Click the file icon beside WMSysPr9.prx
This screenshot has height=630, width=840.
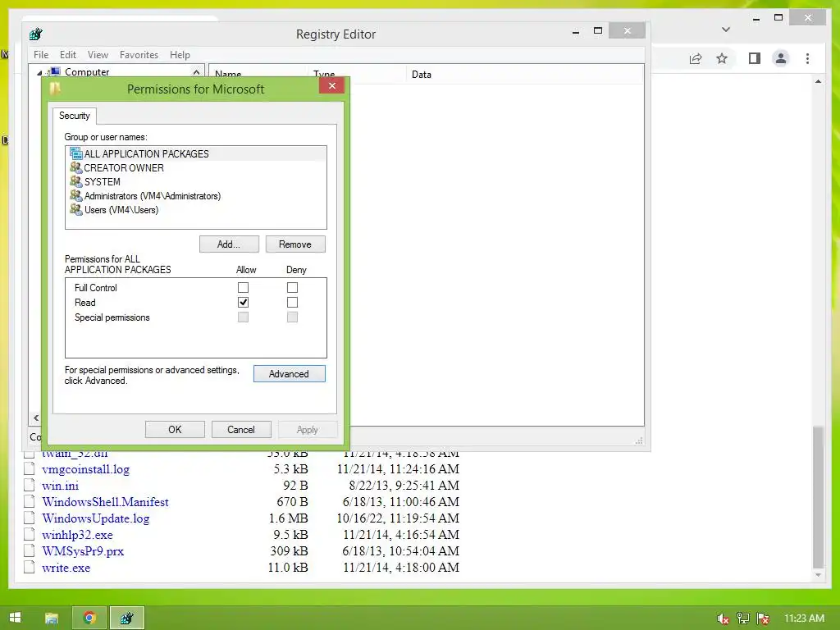(x=29, y=550)
